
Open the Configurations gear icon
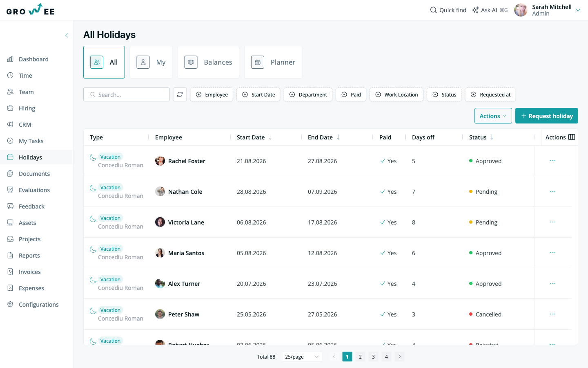10,305
